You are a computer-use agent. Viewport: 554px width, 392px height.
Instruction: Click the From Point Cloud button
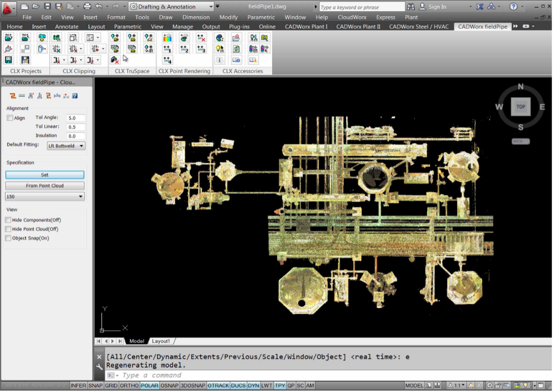45,186
